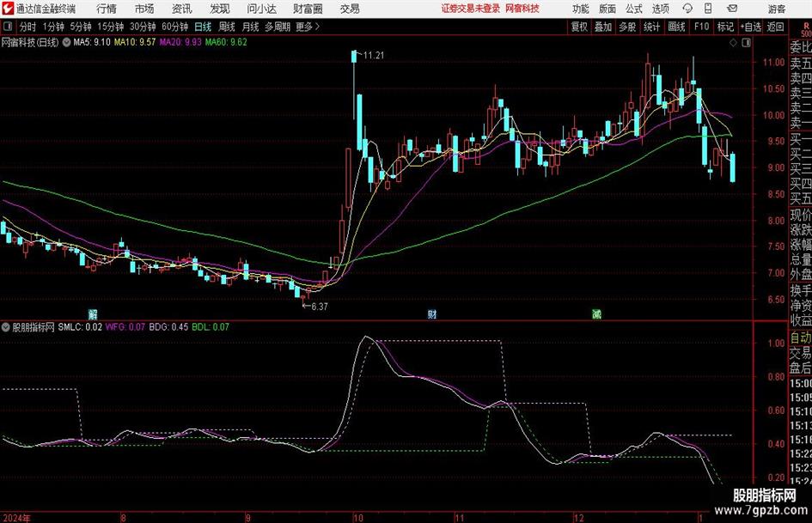The image size is (812, 523).
Task: Click the 11.21 high price label
Action: tap(374, 56)
